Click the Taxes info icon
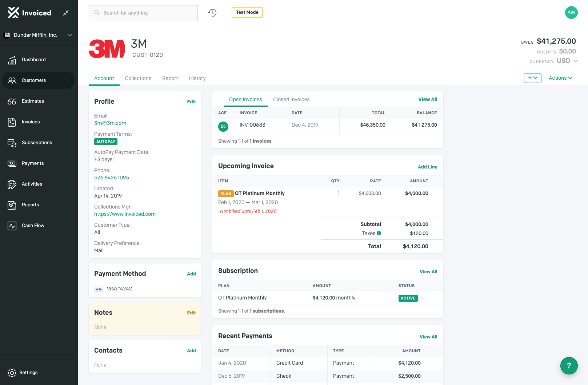Screen dimensions: 588x385 coord(379,233)
